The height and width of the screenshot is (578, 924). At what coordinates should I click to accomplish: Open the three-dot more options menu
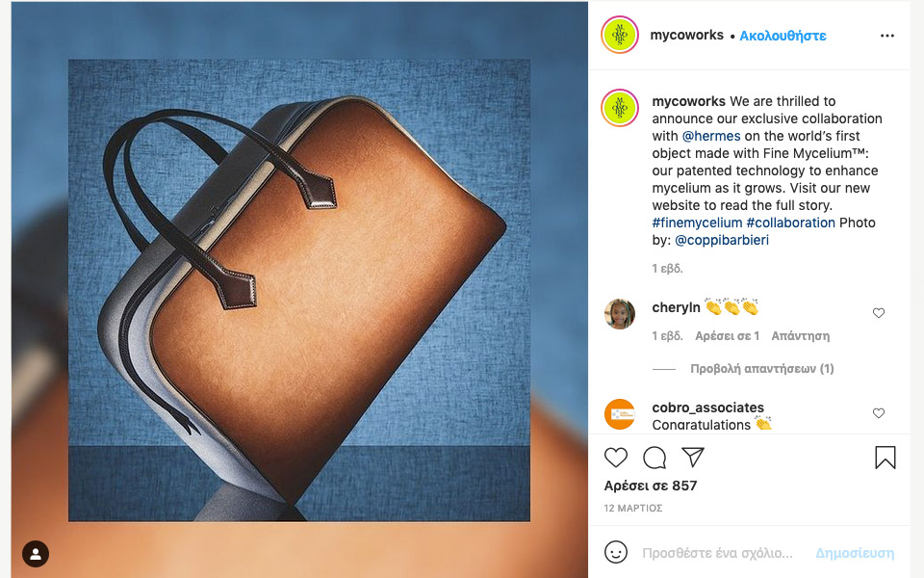pyautogui.click(x=886, y=36)
